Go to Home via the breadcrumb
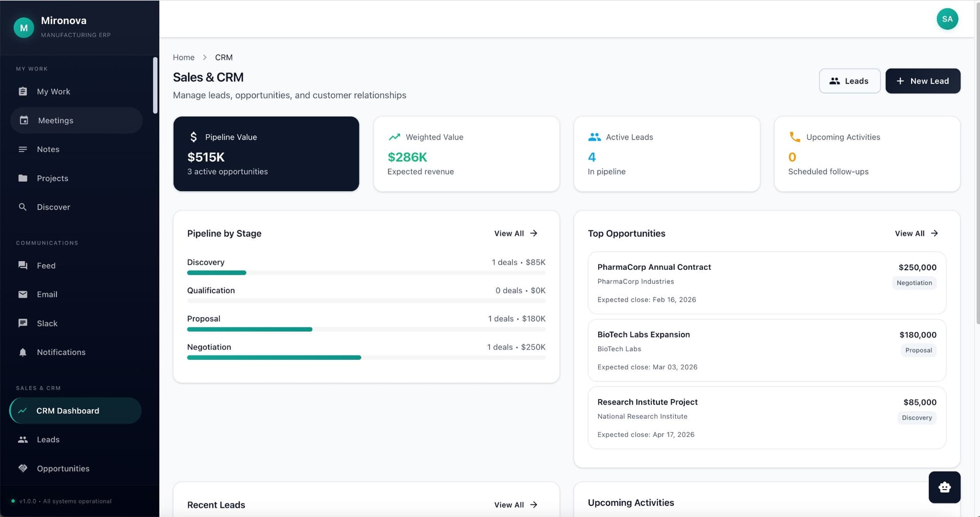The image size is (980, 517). (184, 57)
